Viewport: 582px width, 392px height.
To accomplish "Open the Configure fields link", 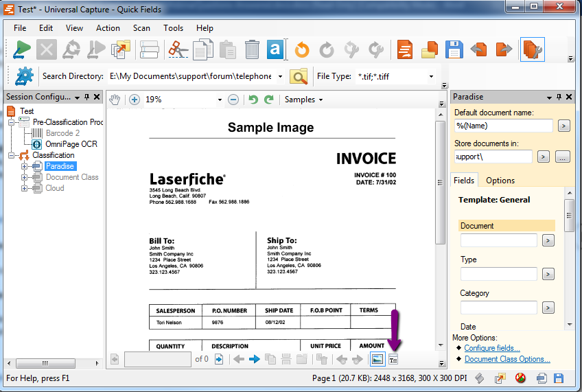I will pos(492,348).
